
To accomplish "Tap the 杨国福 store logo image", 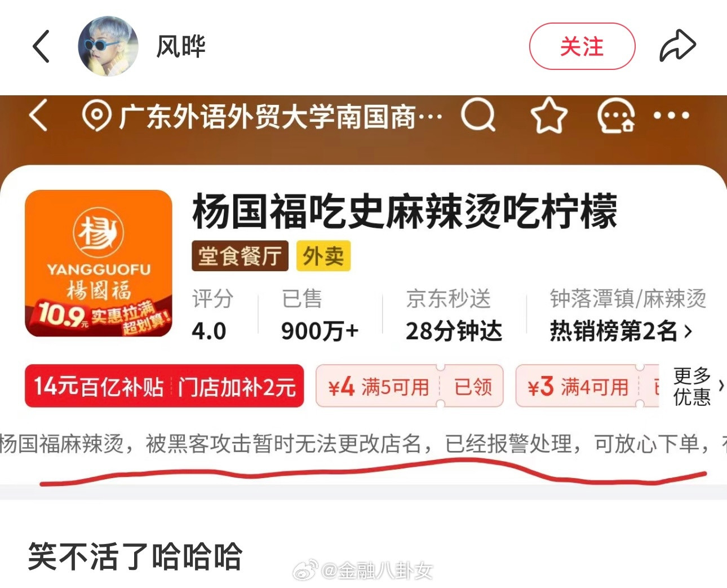I will click(x=99, y=263).
